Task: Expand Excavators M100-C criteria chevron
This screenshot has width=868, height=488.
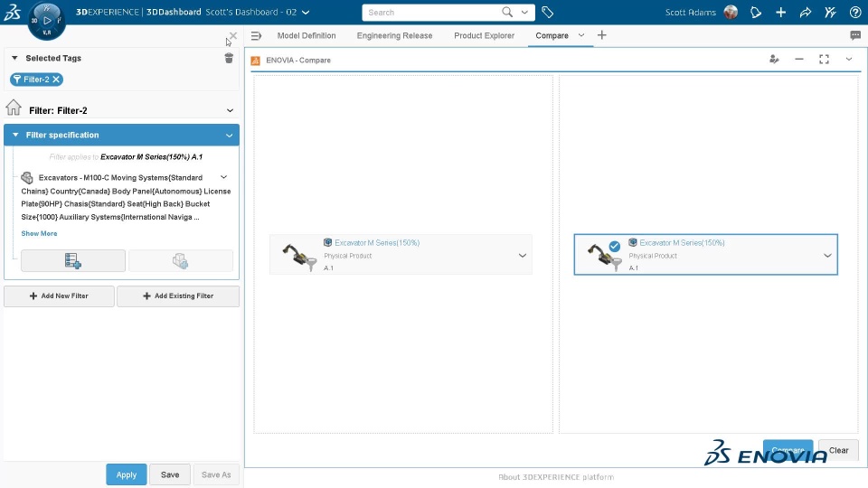Action: pyautogui.click(x=223, y=178)
